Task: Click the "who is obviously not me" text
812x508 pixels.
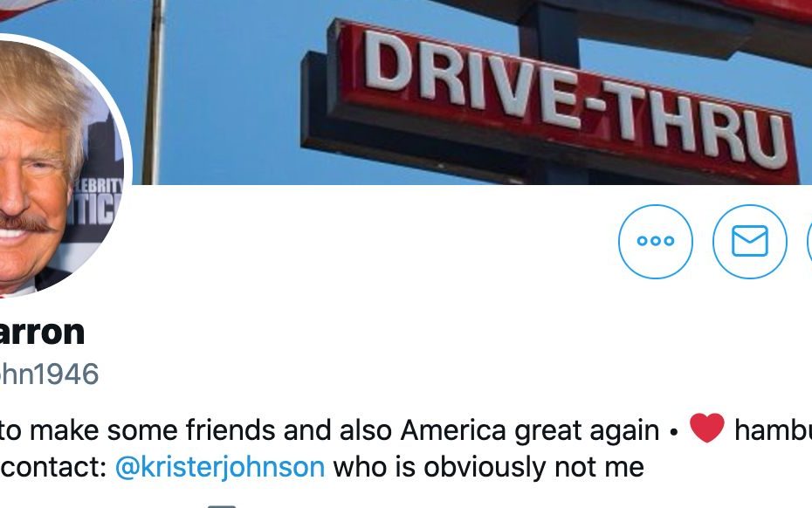Action: click(x=488, y=467)
